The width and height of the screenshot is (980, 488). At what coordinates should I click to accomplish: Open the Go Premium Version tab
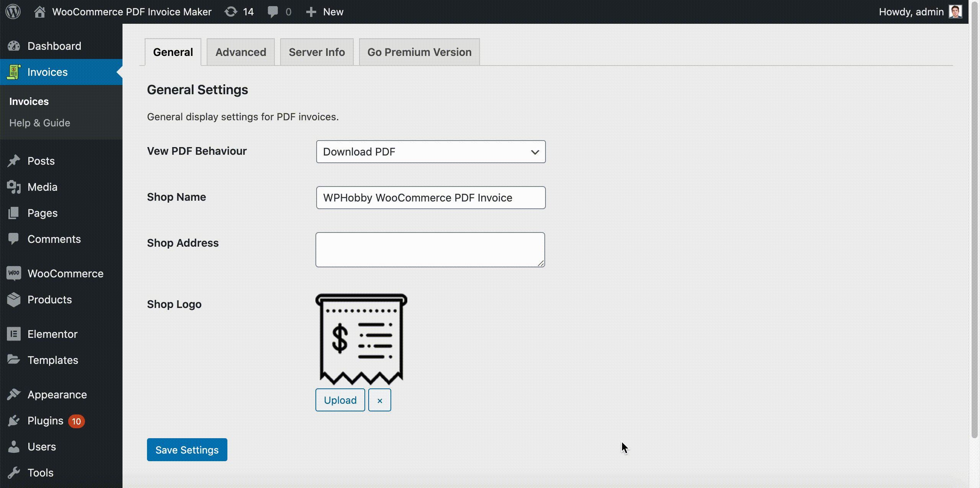[x=420, y=52]
